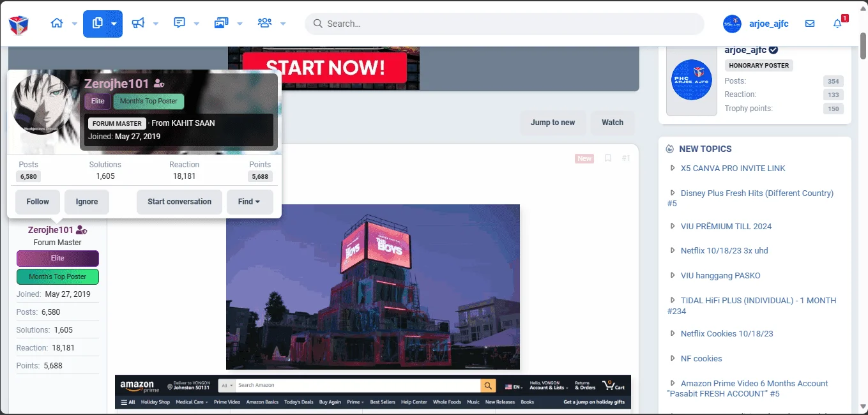
Task: Open arjoe_ajfc profile avatar in sidebar
Action: (692, 80)
